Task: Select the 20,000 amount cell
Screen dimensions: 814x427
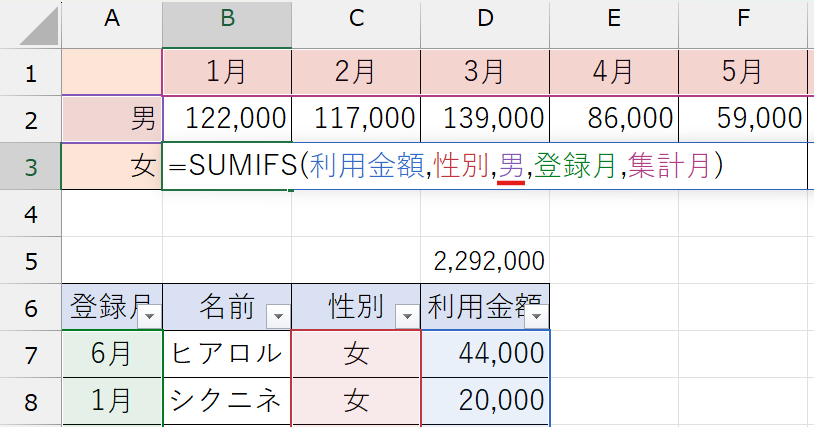Action: point(485,402)
